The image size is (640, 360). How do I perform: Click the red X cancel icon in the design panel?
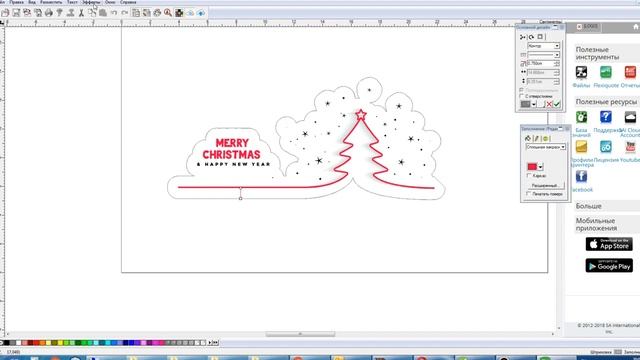pyautogui.click(x=549, y=104)
